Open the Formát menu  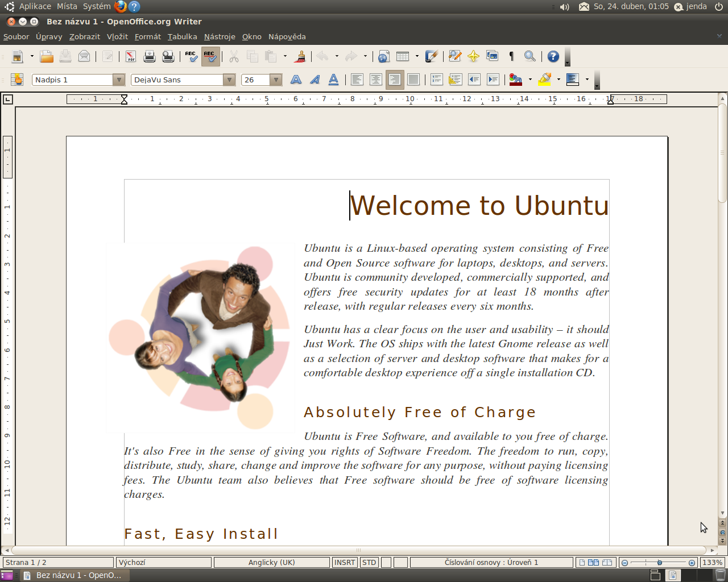148,36
